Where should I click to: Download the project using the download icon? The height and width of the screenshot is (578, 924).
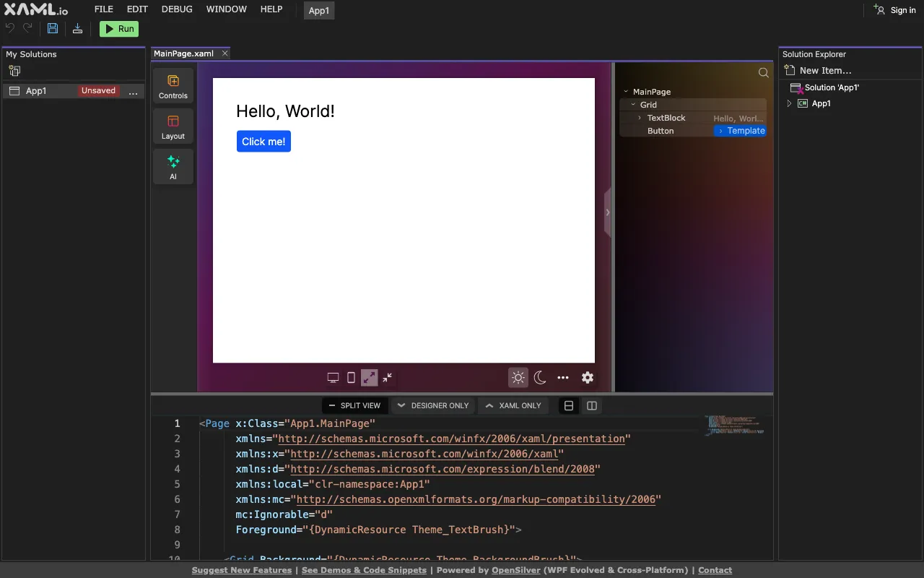pos(77,28)
